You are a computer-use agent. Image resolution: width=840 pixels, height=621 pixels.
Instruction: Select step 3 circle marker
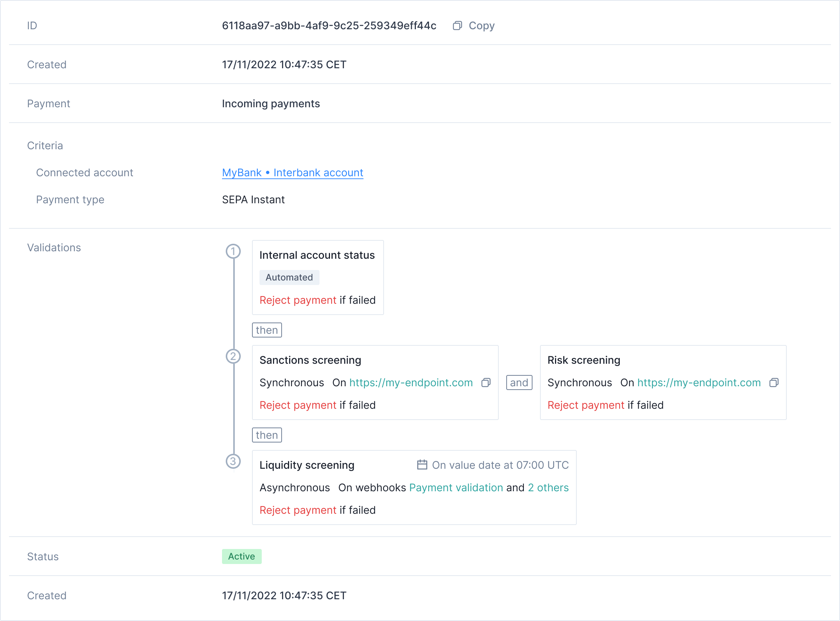[x=233, y=461]
